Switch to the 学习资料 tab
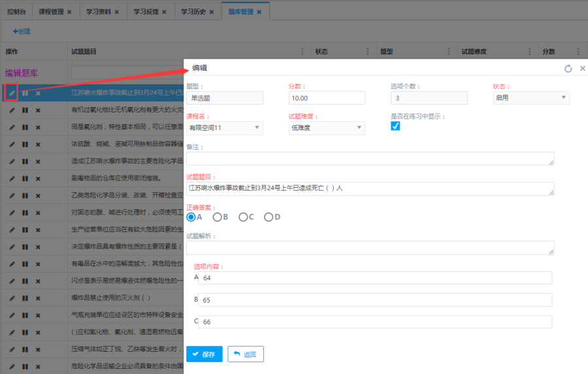The width and height of the screenshot is (588, 374). 99,12
